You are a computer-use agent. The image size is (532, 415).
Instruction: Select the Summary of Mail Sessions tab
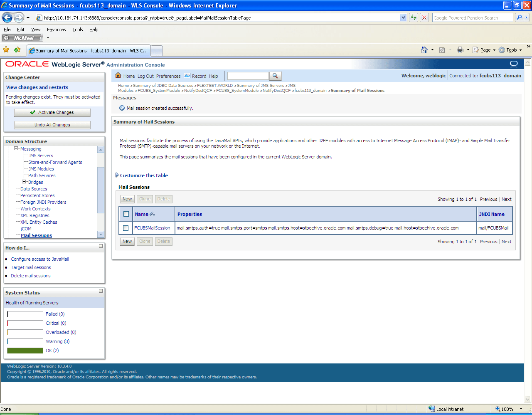(x=88, y=51)
